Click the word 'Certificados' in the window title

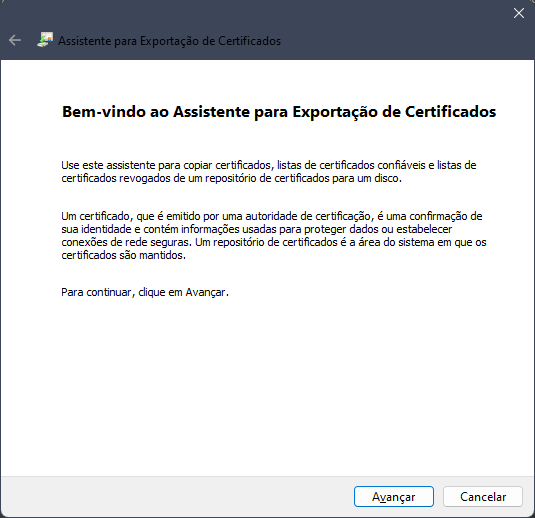point(249,41)
